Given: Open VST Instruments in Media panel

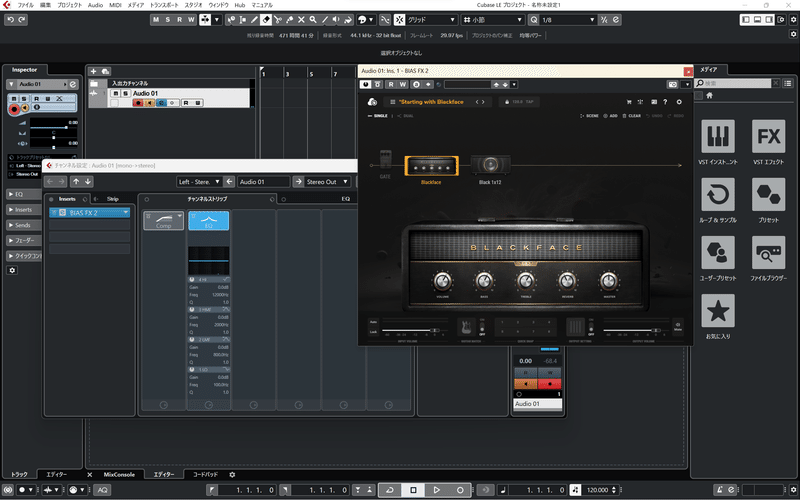Looking at the screenshot, I should tap(718, 136).
